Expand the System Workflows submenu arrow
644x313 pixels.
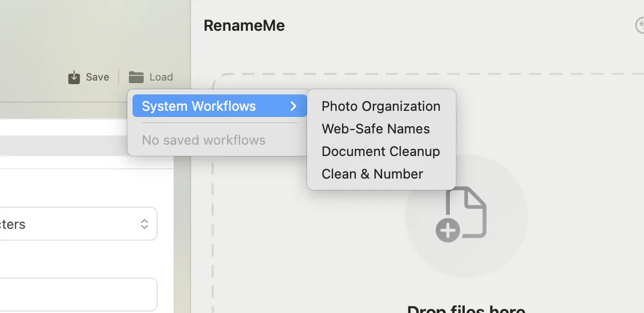(293, 106)
